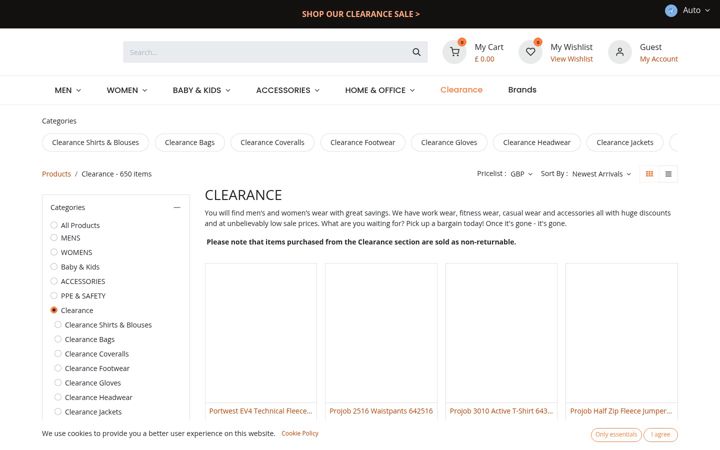Open Projob 3010 Active T-Shirt product

(501, 411)
